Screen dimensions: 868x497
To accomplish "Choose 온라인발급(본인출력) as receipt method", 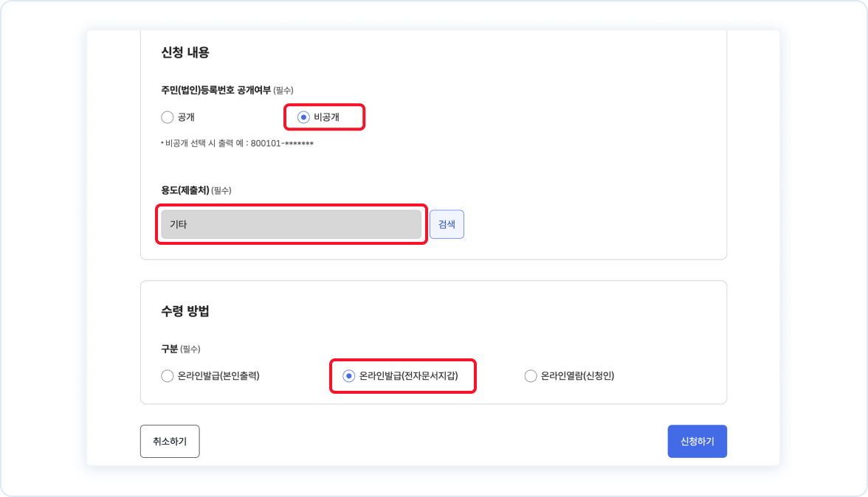I will (x=166, y=376).
